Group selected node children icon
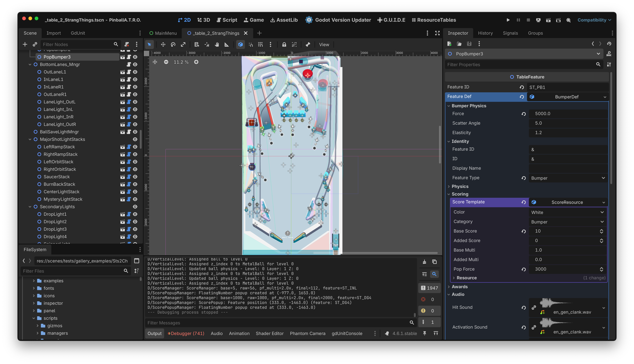Screen dimensions: 634x364 coord(294,44)
